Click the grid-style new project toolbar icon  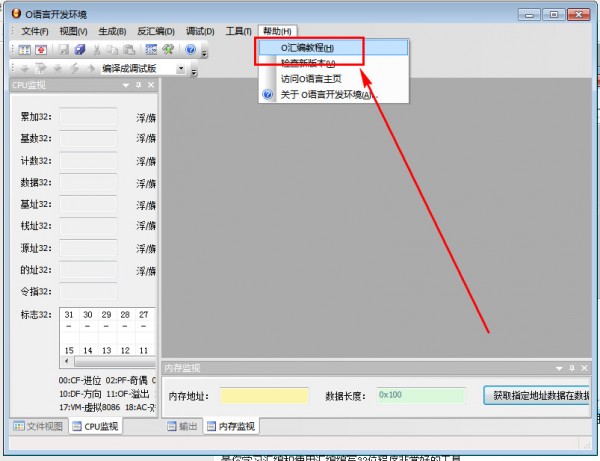coord(25,50)
